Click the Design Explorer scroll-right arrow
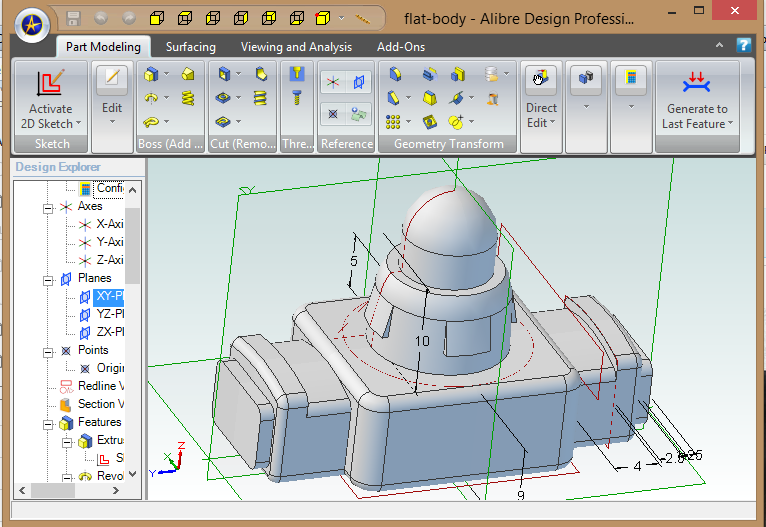Viewport: 766px width, 527px height. pos(115,490)
